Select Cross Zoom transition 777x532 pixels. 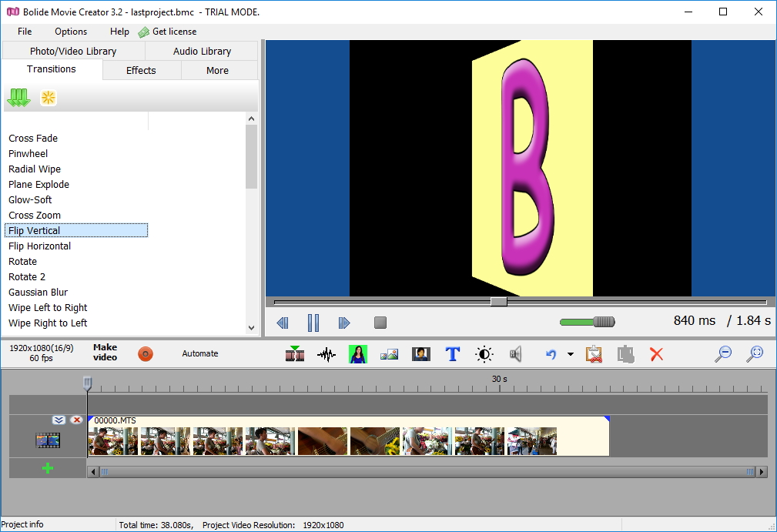click(x=34, y=215)
